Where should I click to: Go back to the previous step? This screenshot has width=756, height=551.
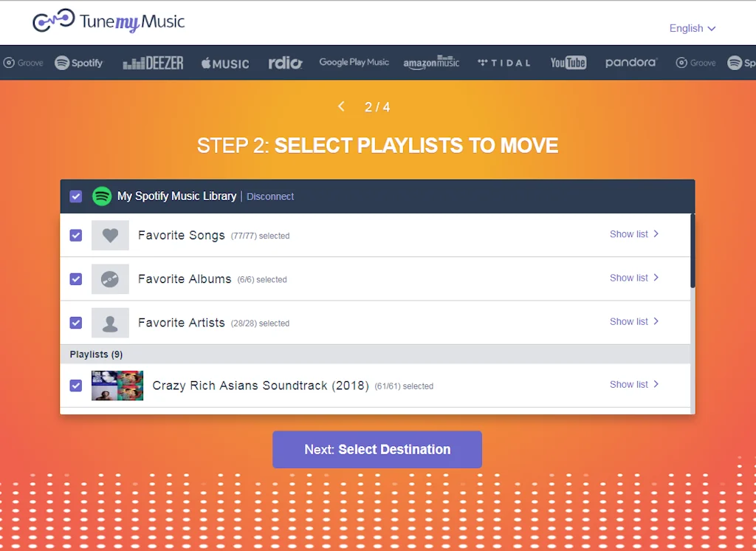click(341, 106)
